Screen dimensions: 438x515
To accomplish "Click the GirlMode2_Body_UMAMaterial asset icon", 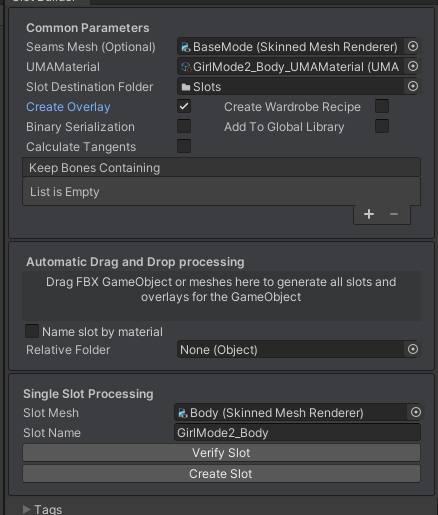I will coord(186,67).
